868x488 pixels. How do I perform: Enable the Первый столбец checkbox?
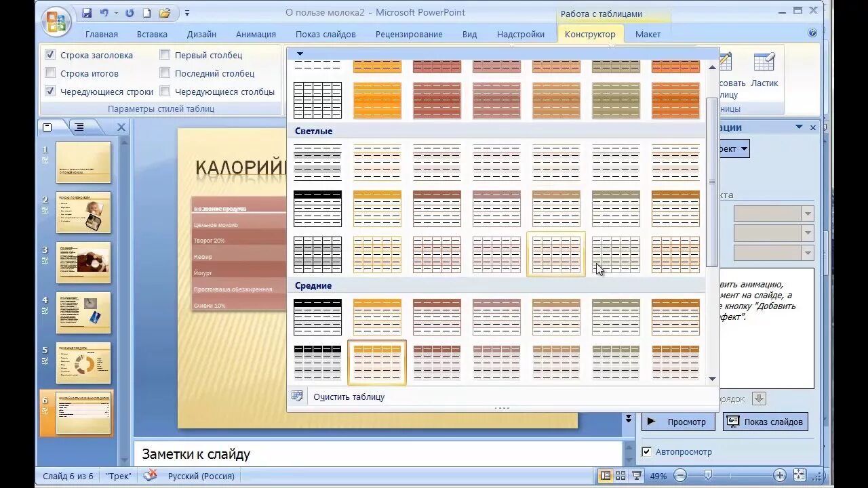165,55
